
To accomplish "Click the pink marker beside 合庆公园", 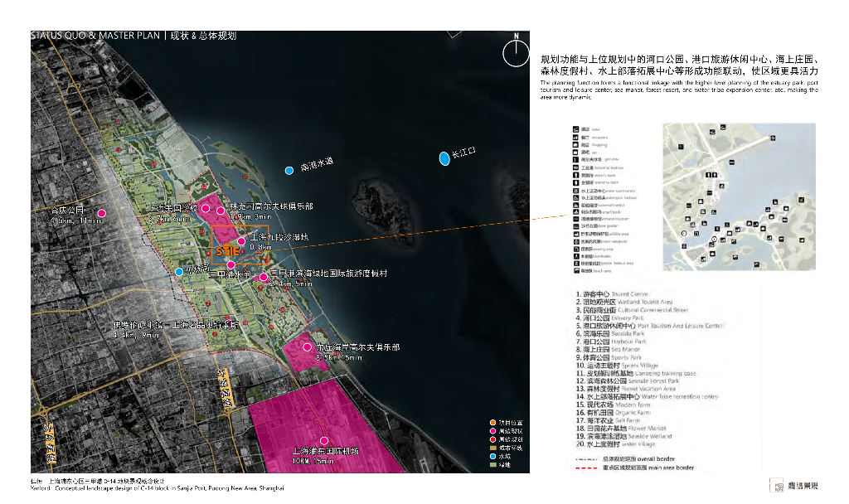I will pos(101,213).
